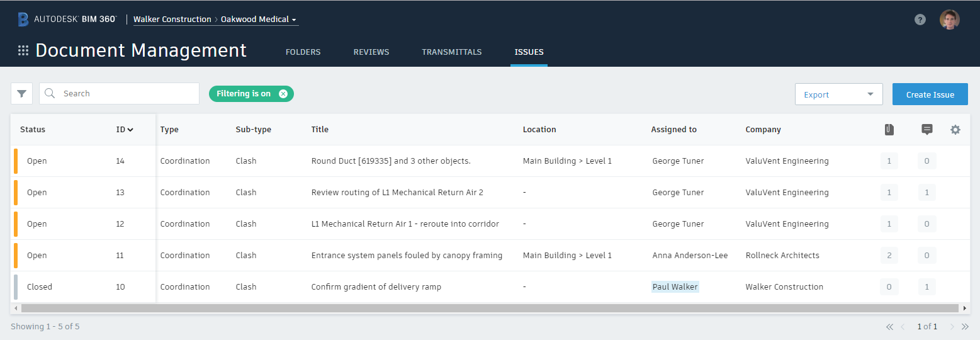Open the help question mark icon
Image resolution: width=980 pixels, height=340 pixels.
point(920,20)
